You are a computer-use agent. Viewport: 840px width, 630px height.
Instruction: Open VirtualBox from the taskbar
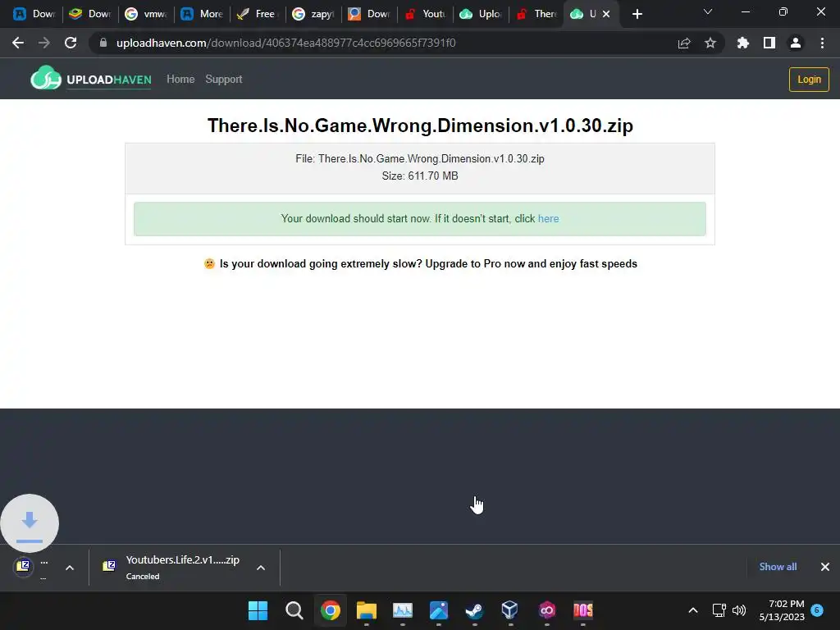pos(510,610)
